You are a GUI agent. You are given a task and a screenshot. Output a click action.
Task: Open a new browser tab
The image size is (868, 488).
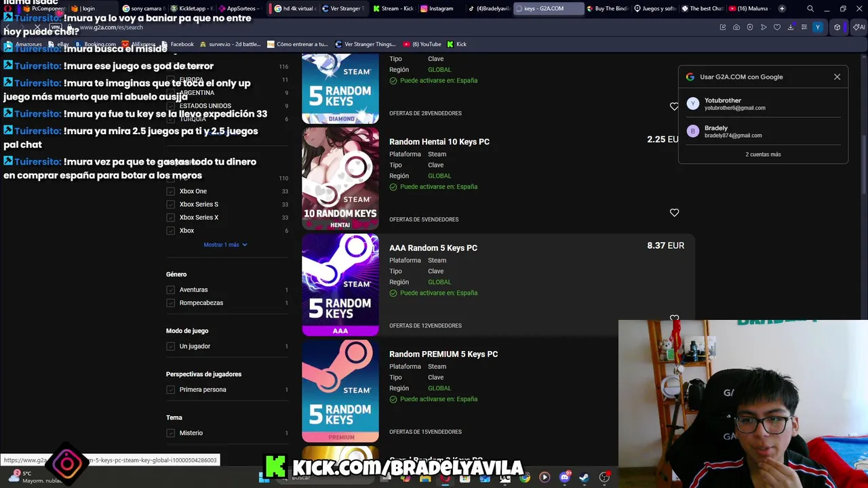(x=782, y=9)
